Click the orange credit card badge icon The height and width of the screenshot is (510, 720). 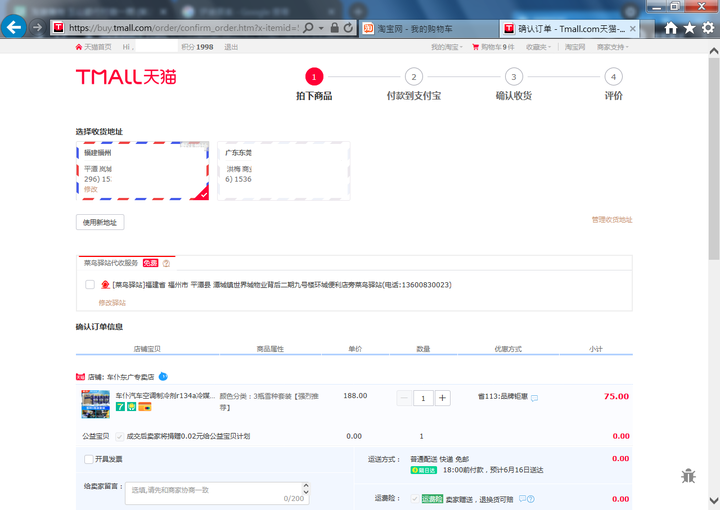coord(145,407)
